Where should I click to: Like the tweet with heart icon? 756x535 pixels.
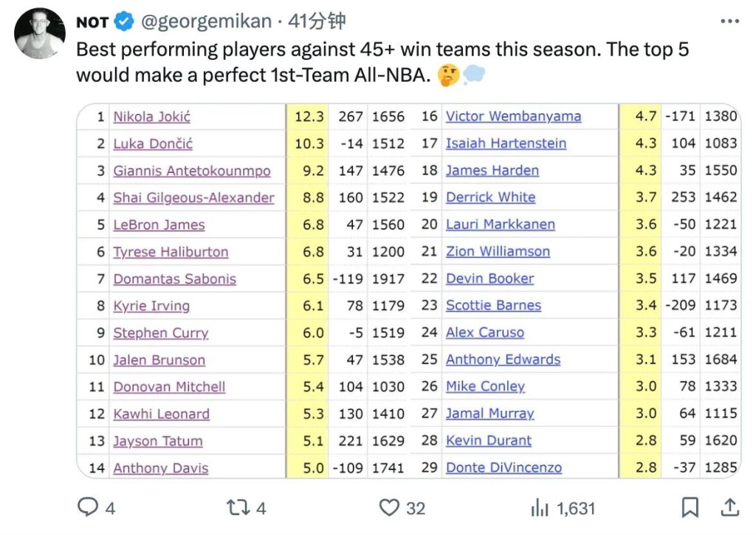[389, 508]
